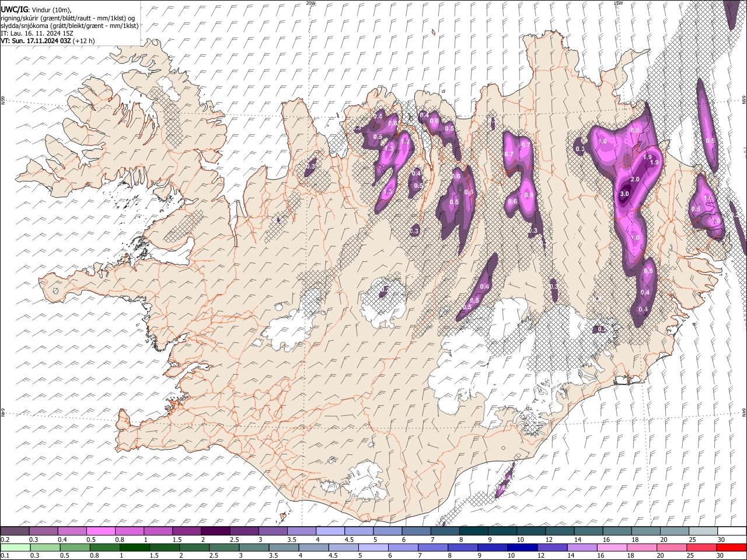Pick the upper legend swatch starting at 0.8
747x560 pixels.
tap(129, 531)
